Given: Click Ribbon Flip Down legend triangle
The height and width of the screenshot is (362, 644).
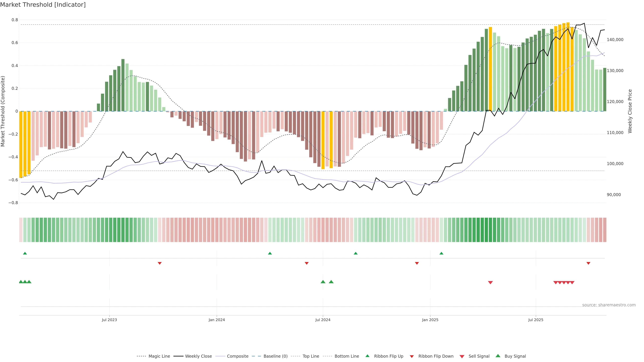Looking at the screenshot, I should [412, 356].
